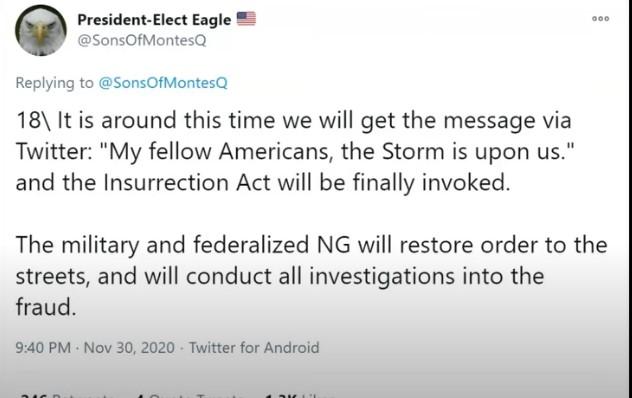
Task: Click the word 'Storm' in the tweet
Action: [x=413, y=152]
